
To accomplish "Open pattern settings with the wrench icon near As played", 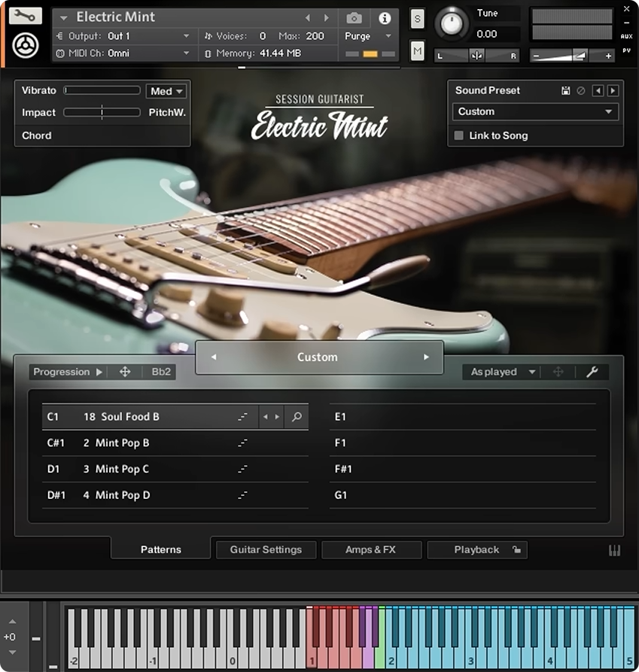I will tap(592, 372).
